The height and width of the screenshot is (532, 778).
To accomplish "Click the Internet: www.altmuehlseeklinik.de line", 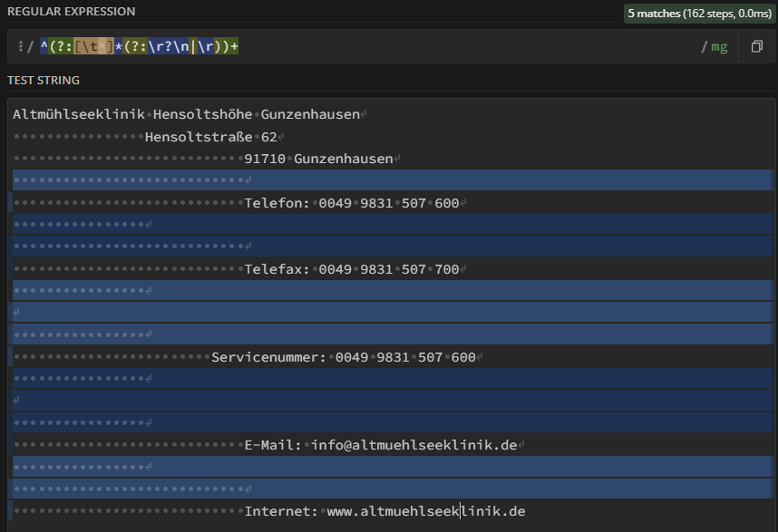I will pos(384,511).
